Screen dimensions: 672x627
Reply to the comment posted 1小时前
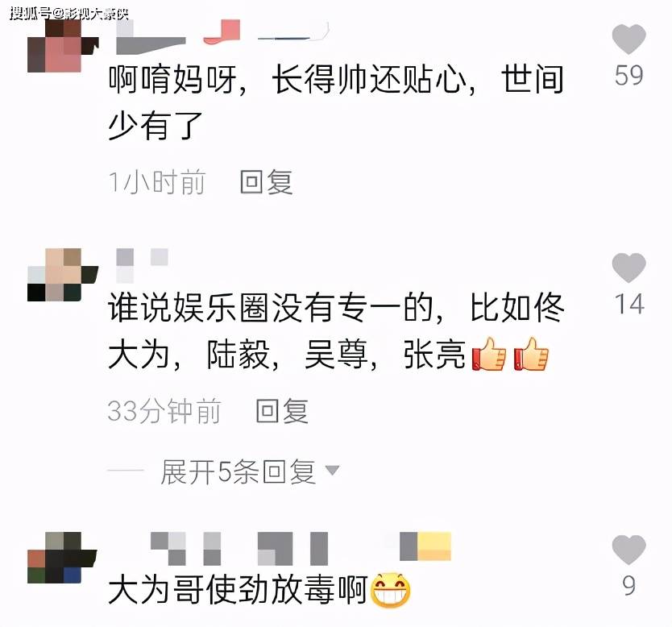tap(266, 181)
